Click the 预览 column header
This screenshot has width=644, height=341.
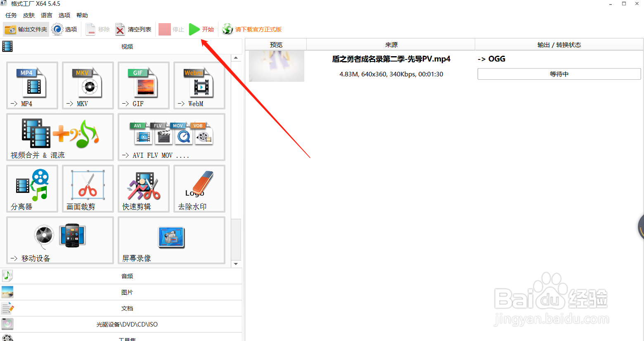[x=276, y=45]
